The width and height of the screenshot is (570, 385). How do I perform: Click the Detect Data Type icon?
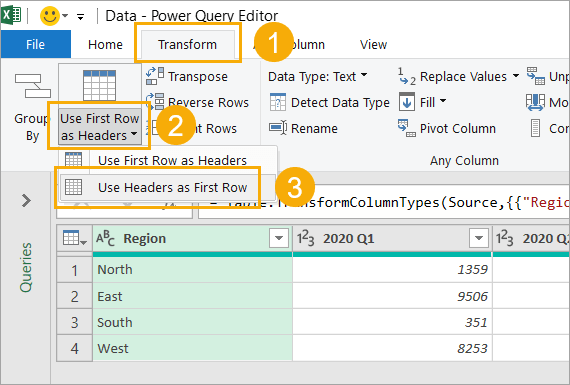[278, 102]
